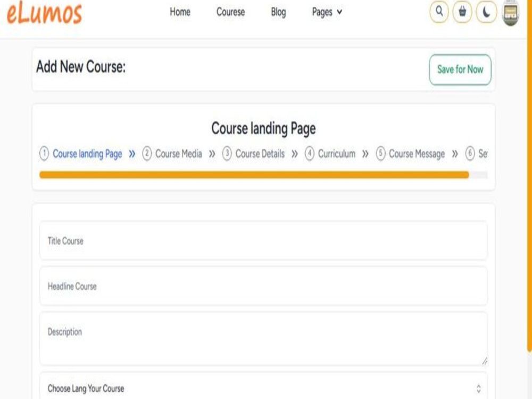Select the partially visible step 6
The image size is (532, 399).
pyautogui.click(x=476, y=154)
